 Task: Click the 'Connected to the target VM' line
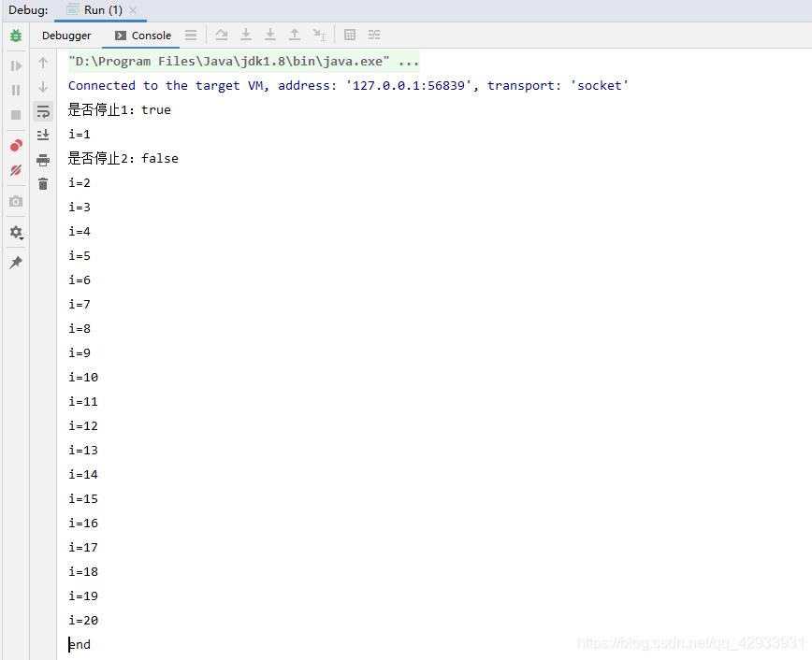pyautogui.click(x=348, y=86)
